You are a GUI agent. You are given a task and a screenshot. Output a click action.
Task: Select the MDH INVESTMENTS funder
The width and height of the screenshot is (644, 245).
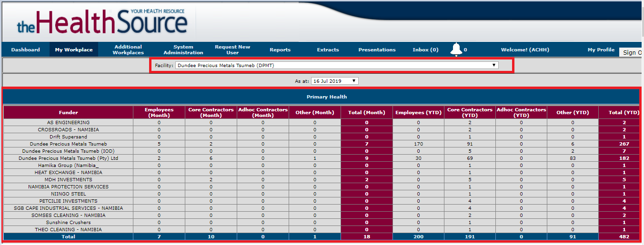(x=68, y=180)
